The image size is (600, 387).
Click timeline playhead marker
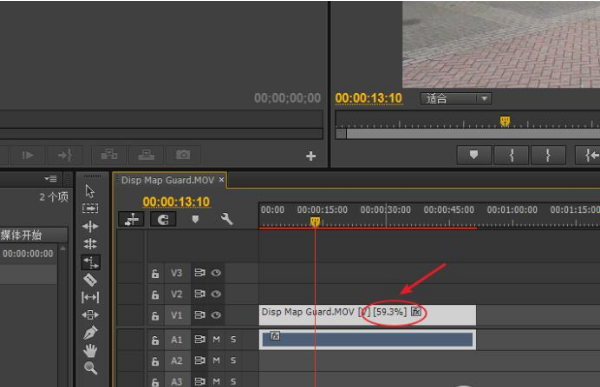point(315,221)
